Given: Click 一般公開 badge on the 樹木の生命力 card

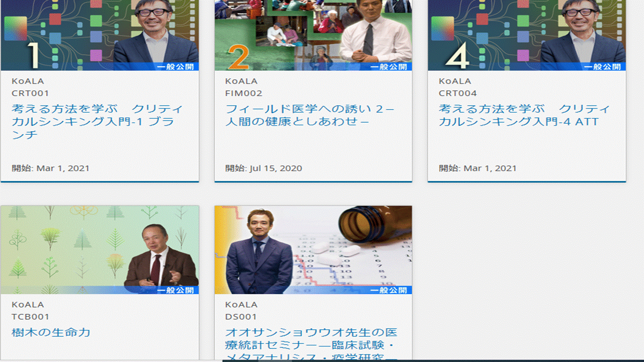Looking at the screenshot, I should 175,290.
